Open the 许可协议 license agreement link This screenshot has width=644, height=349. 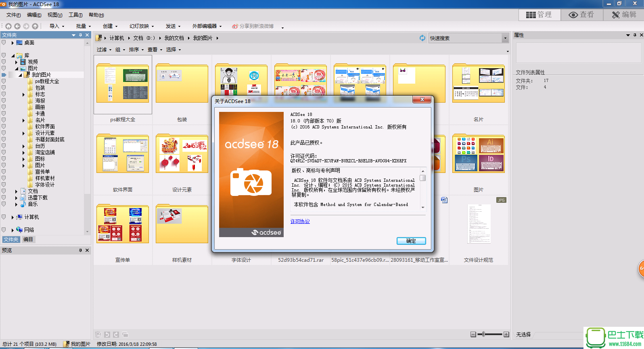300,221
